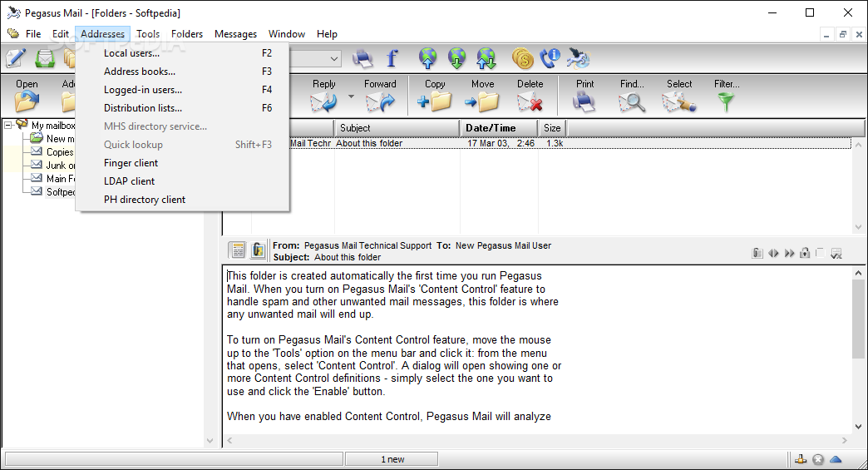Print message from the folder toolbar

click(584, 95)
